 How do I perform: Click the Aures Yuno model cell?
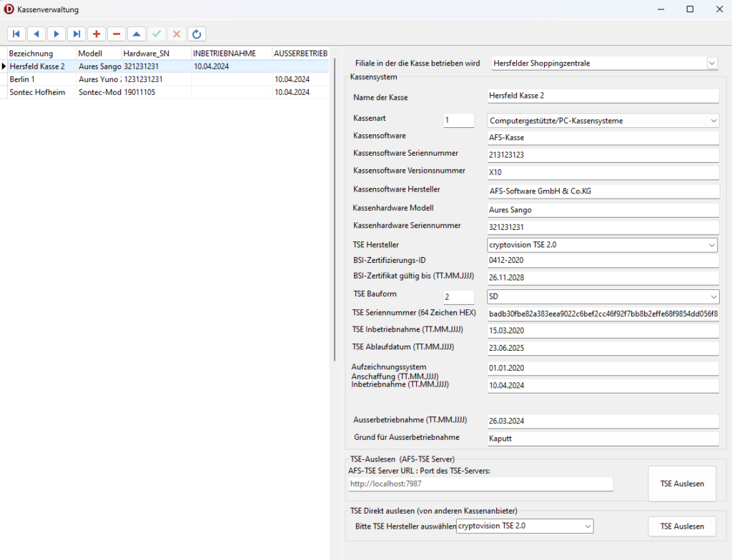[99, 79]
